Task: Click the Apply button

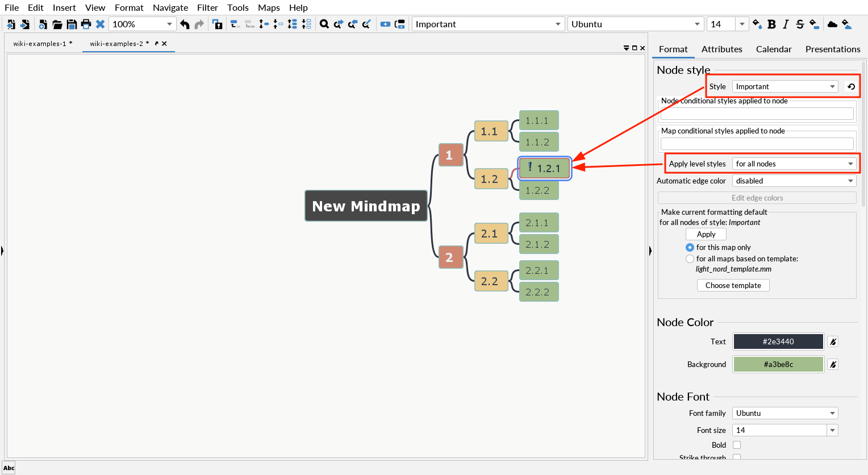Action: [706, 235]
